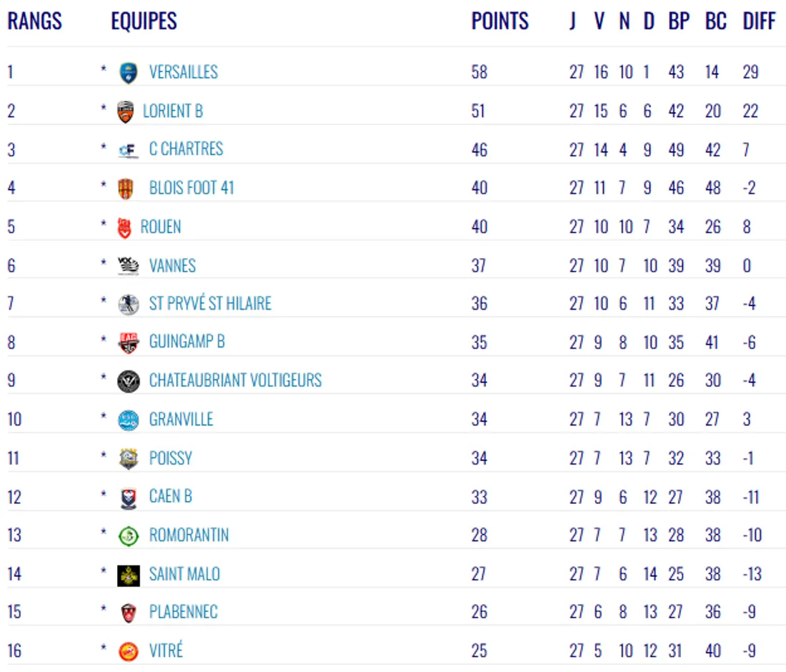Open the Plabennec team link
This screenshot has height=672, width=786.
pos(183,613)
